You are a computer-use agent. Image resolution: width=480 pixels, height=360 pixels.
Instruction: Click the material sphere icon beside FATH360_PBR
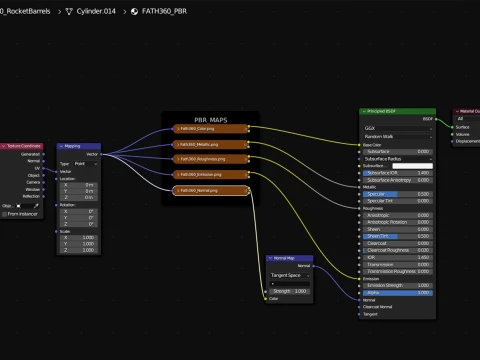pyautogui.click(x=134, y=12)
